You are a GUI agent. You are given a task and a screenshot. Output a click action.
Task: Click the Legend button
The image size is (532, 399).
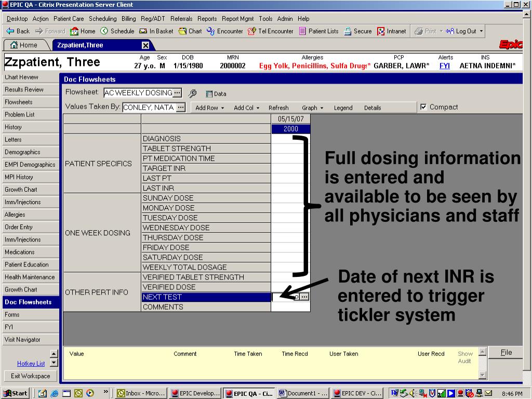[343, 108]
